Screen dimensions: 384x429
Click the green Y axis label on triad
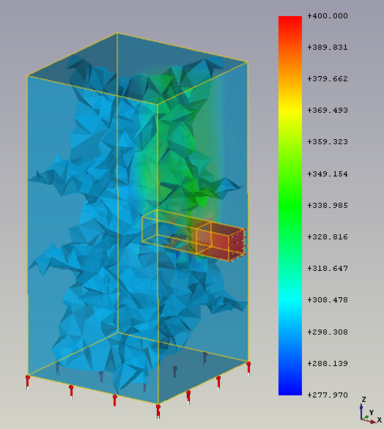(371, 413)
